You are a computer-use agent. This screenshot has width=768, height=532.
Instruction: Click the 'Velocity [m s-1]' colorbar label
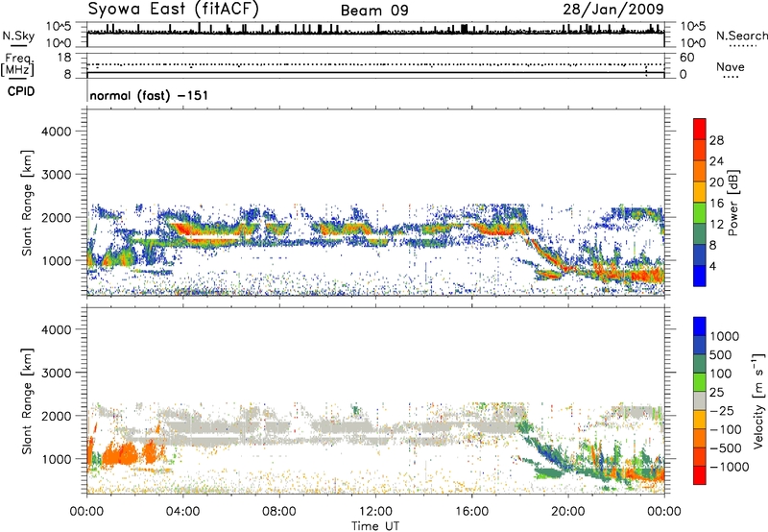(x=758, y=400)
